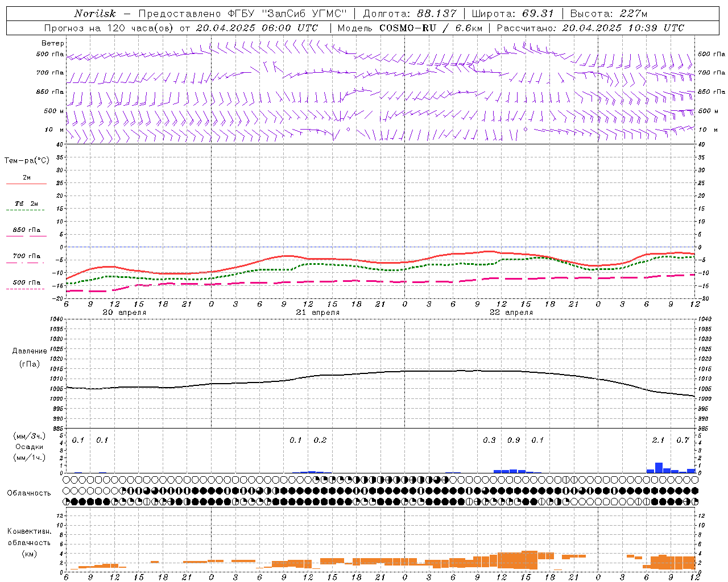The width and height of the screenshot is (728, 582).
Task: Click the Высота: 227м value
Action: pyautogui.click(x=608, y=14)
